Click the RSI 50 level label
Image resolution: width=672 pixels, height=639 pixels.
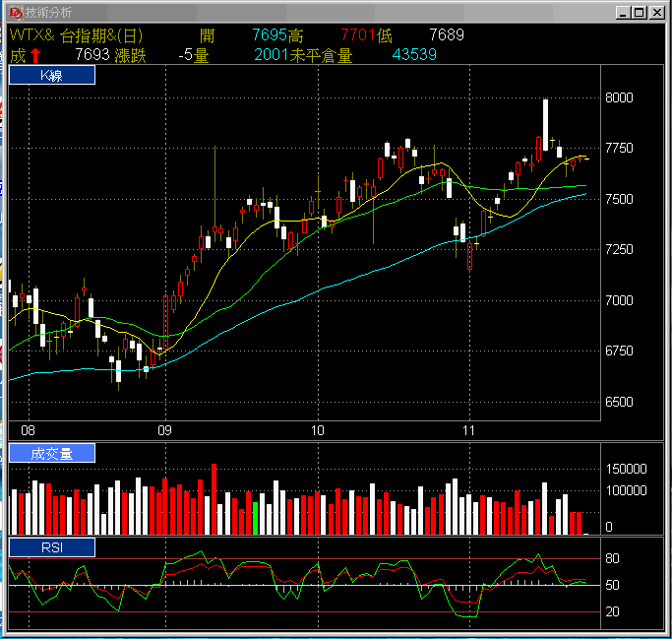pyautogui.click(x=612, y=586)
